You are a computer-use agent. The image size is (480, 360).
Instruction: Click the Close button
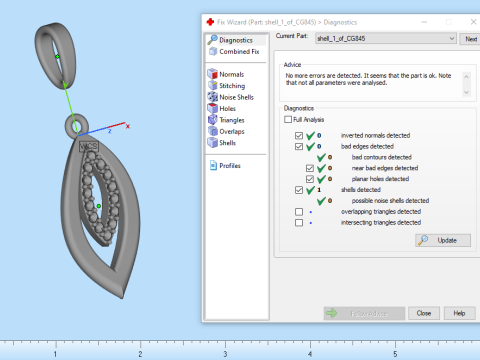(x=424, y=313)
